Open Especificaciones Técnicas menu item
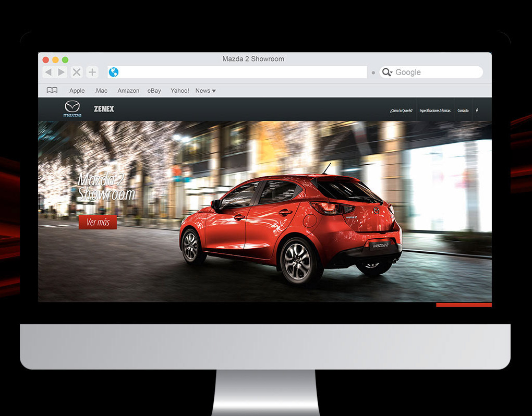 pos(435,111)
